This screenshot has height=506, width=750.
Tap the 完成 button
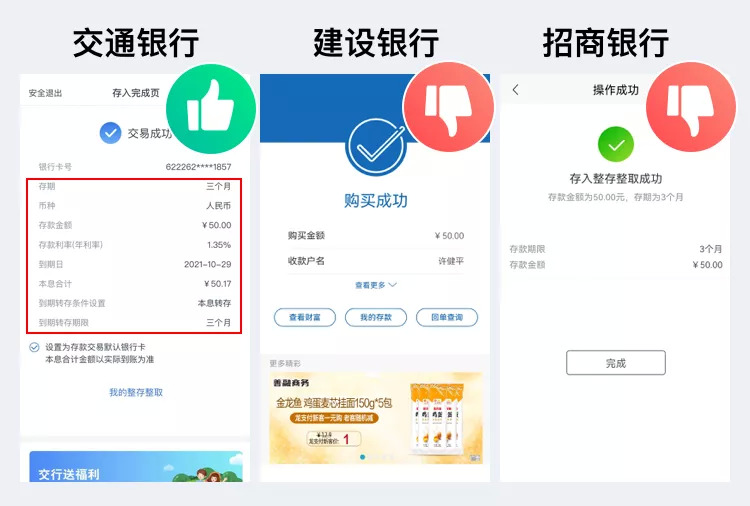[x=616, y=363]
